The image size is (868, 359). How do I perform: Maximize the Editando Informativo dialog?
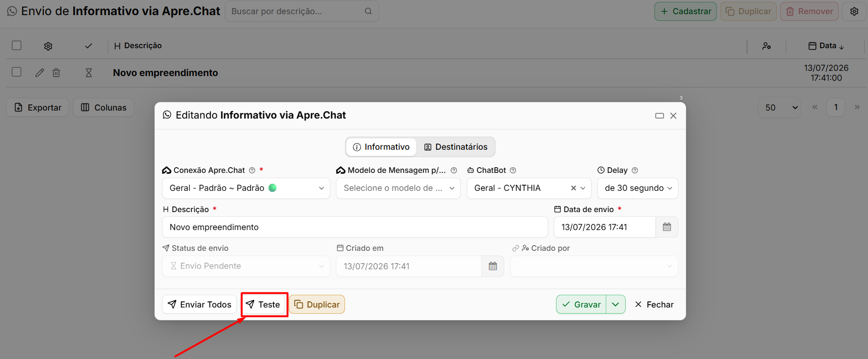pos(660,116)
